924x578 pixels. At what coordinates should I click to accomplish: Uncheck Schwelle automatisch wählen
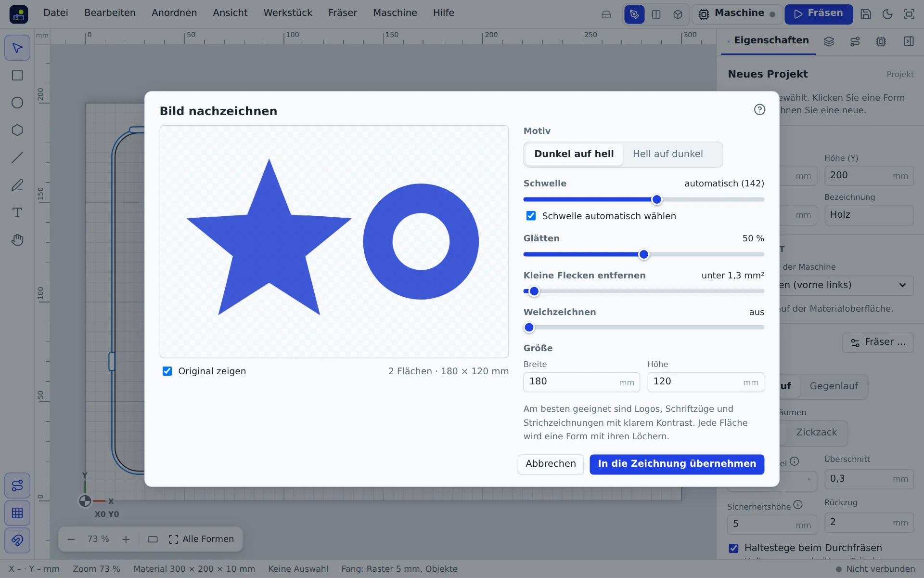coord(531,216)
